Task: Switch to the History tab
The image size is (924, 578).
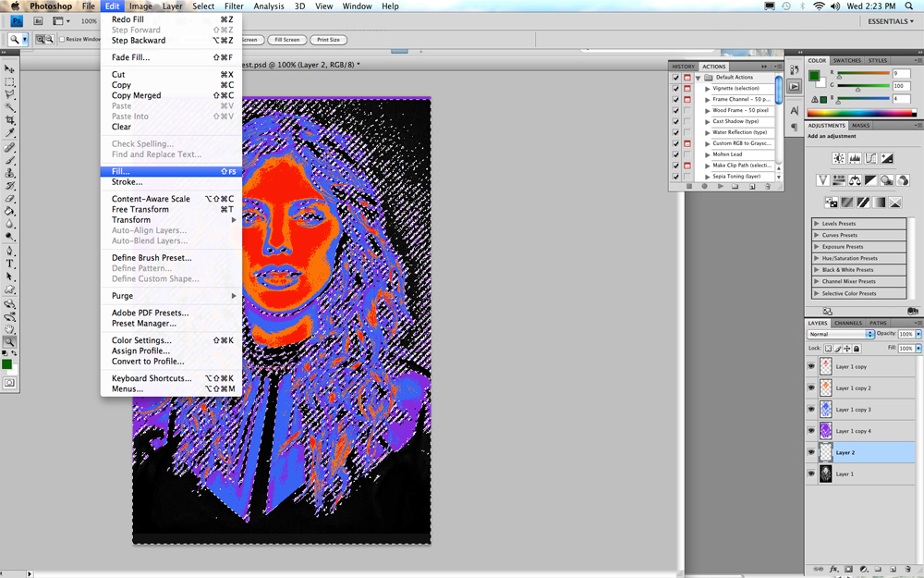Action: (683, 67)
